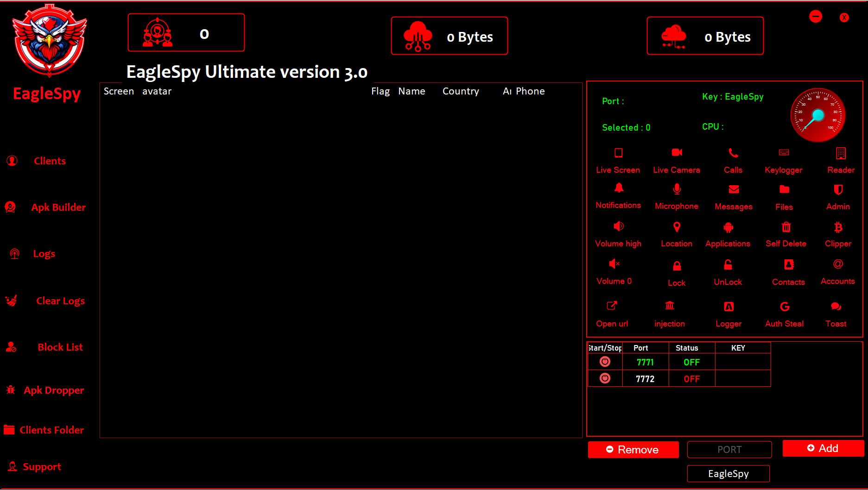Click the Add button
Screen dimensions: 868x490
pos(823,448)
